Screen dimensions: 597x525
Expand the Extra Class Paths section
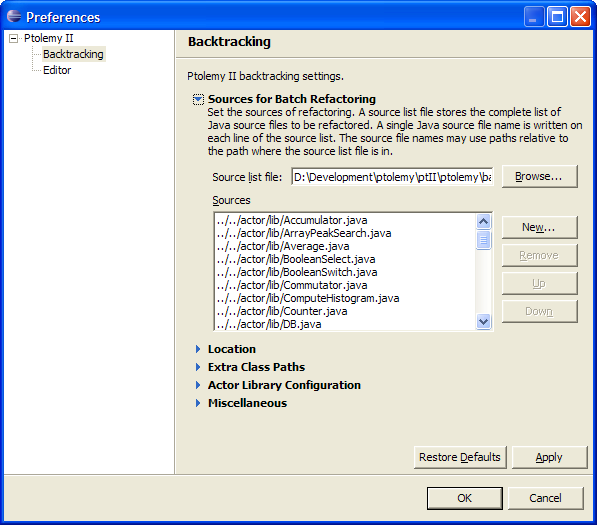[x=198, y=367]
